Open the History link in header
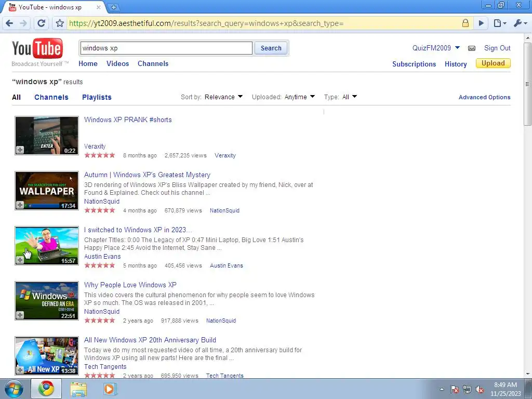532x399 pixels. [456, 64]
